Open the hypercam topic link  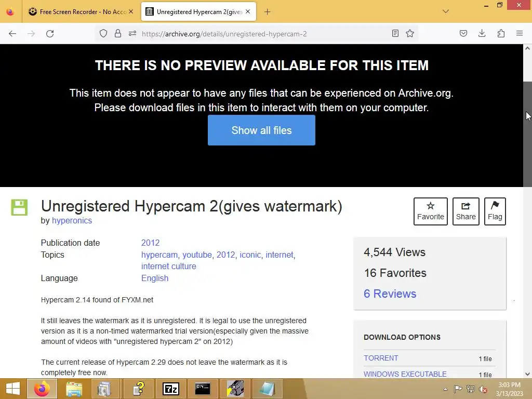point(159,255)
